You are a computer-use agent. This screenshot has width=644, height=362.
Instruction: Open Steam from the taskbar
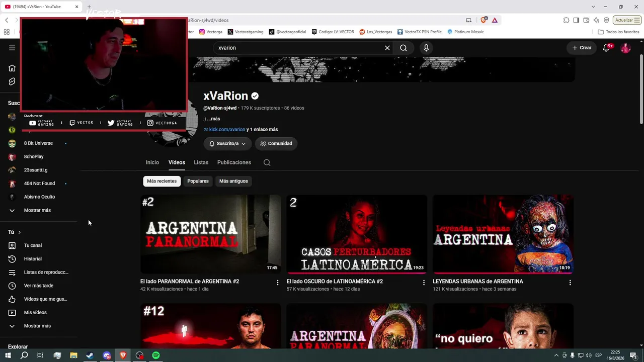click(90, 355)
